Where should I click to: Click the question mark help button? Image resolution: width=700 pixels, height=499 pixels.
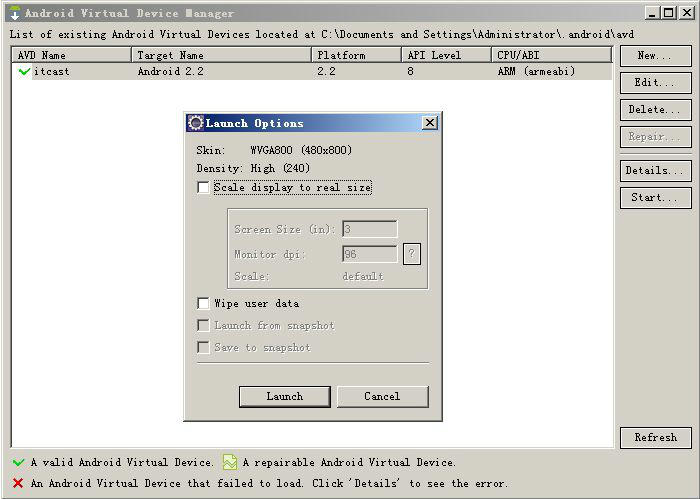pos(412,254)
